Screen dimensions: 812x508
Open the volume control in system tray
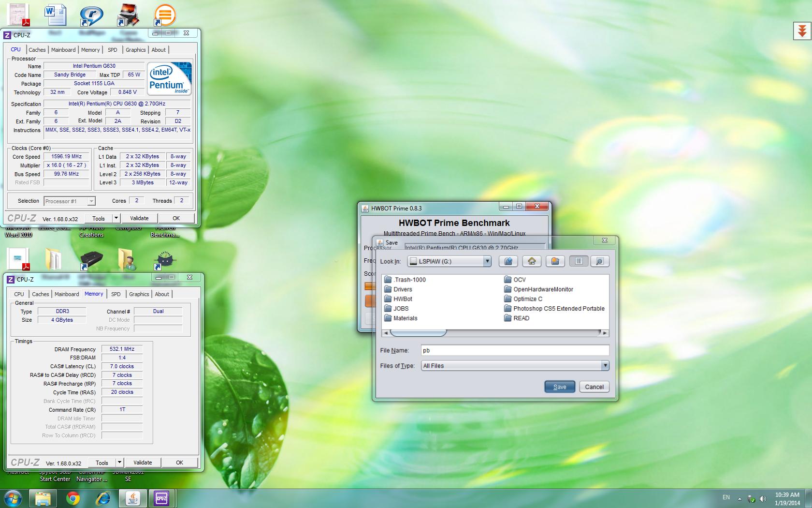(763, 498)
